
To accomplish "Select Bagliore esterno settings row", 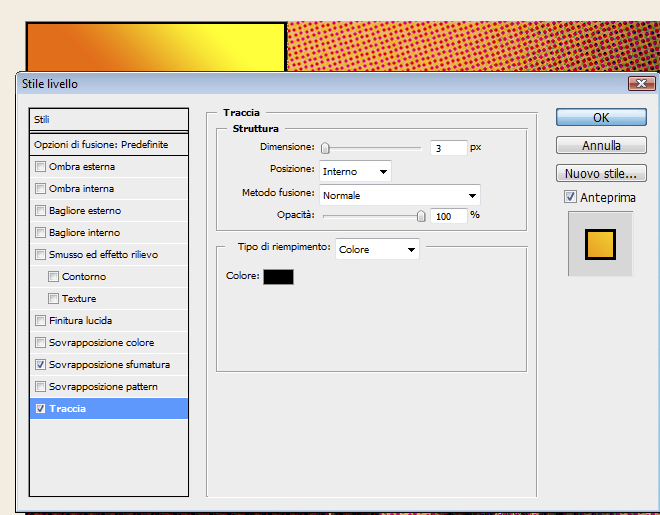I will tap(109, 210).
